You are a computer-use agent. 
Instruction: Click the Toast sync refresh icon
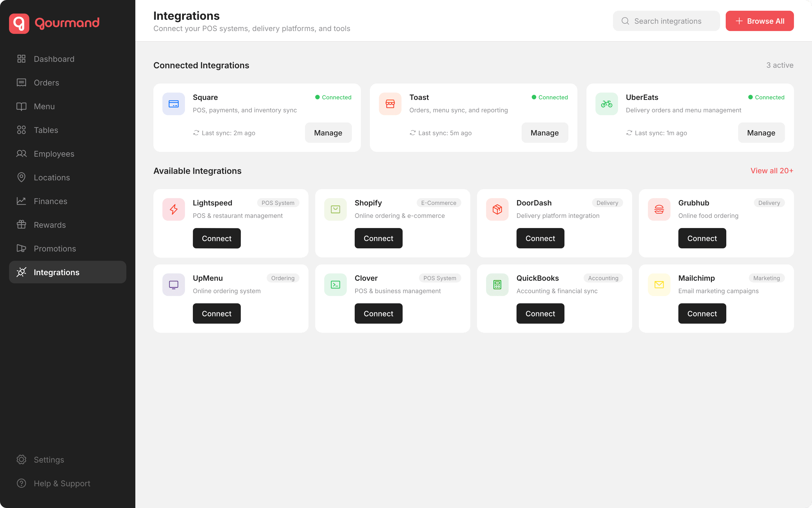pyautogui.click(x=413, y=133)
